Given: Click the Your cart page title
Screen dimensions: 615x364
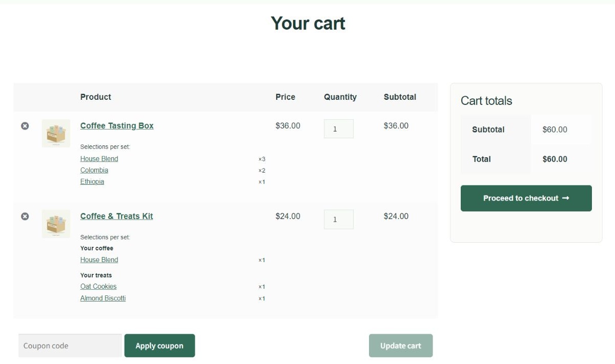Looking at the screenshot, I should coord(308,24).
